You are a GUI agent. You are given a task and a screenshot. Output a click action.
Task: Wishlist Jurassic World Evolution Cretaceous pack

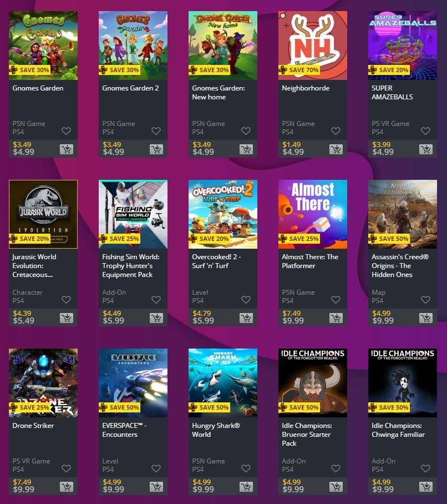tap(66, 300)
